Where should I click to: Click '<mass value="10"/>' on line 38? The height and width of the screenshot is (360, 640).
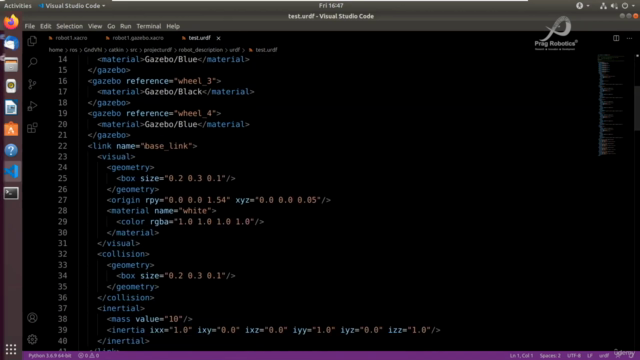tap(149, 319)
